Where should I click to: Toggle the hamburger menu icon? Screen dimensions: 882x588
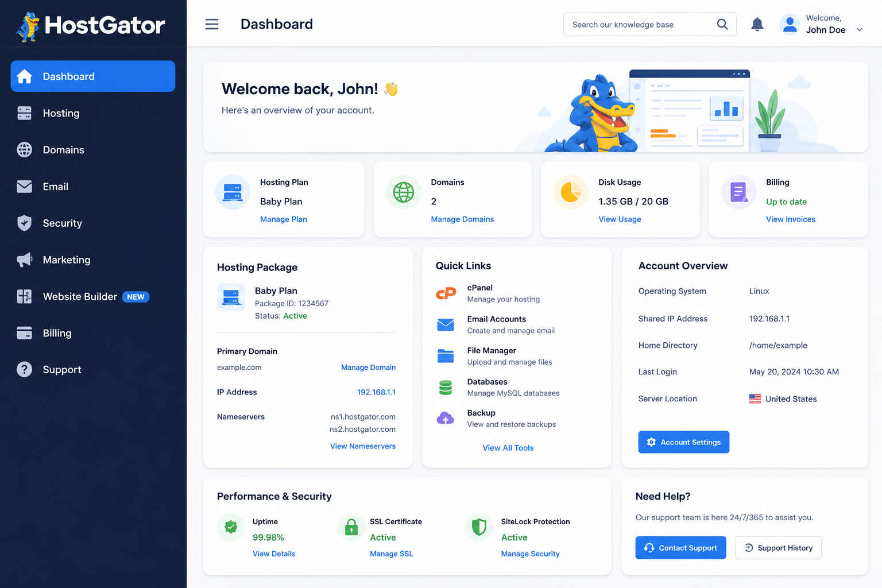212,24
